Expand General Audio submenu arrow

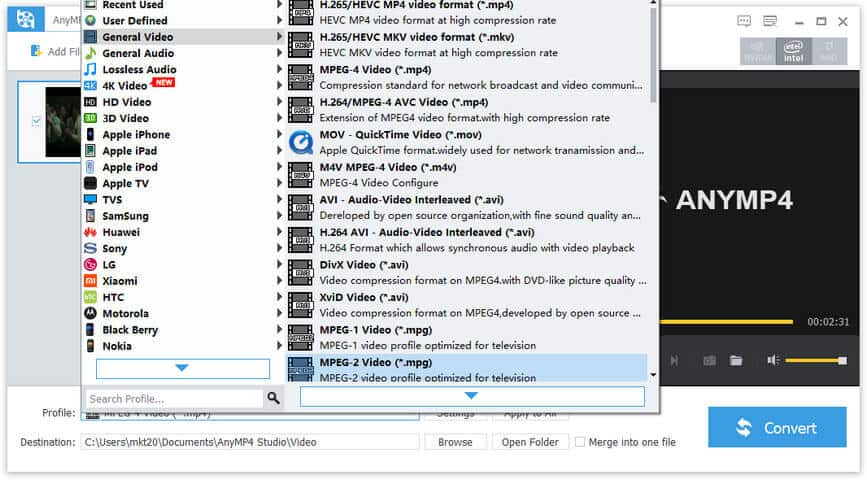coord(279,53)
